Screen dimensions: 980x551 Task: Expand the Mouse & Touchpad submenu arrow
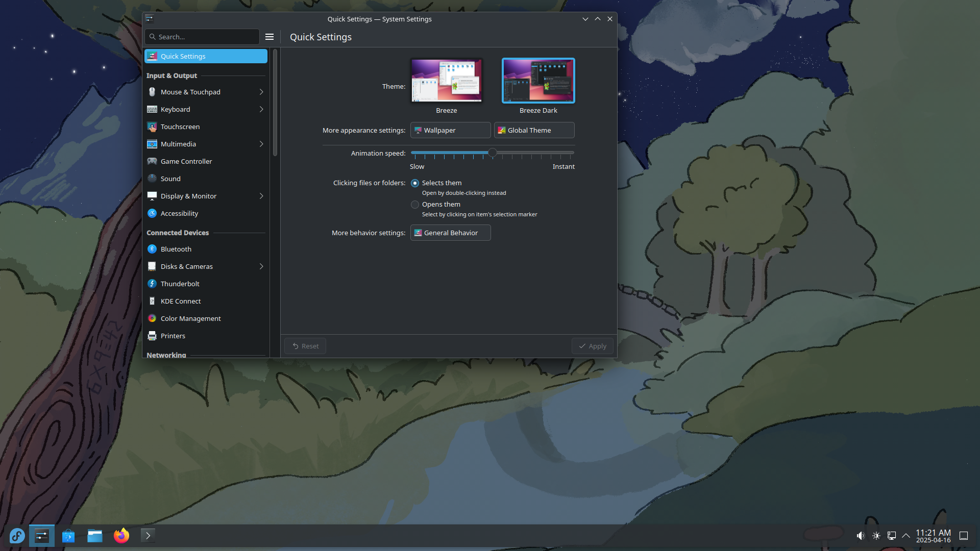pyautogui.click(x=261, y=92)
